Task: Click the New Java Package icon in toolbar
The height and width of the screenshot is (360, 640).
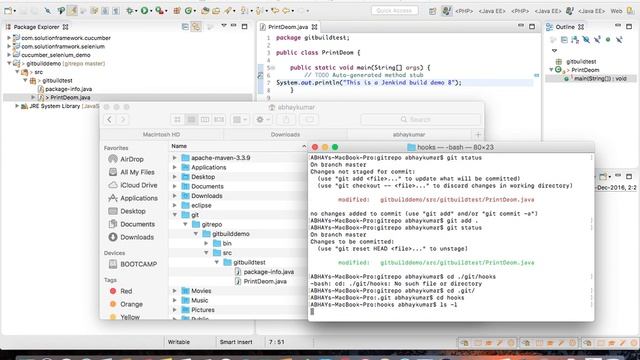Action: pyautogui.click(x=177, y=11)
